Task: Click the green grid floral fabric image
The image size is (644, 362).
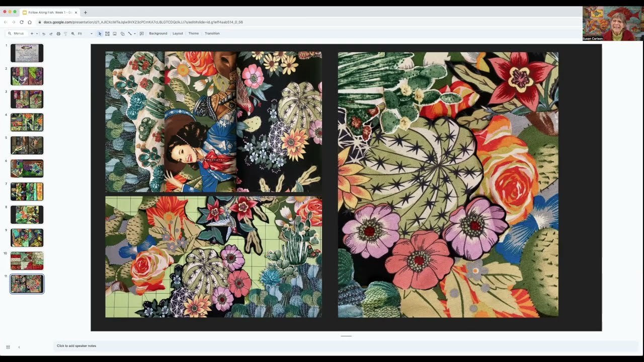Action: 213,257
